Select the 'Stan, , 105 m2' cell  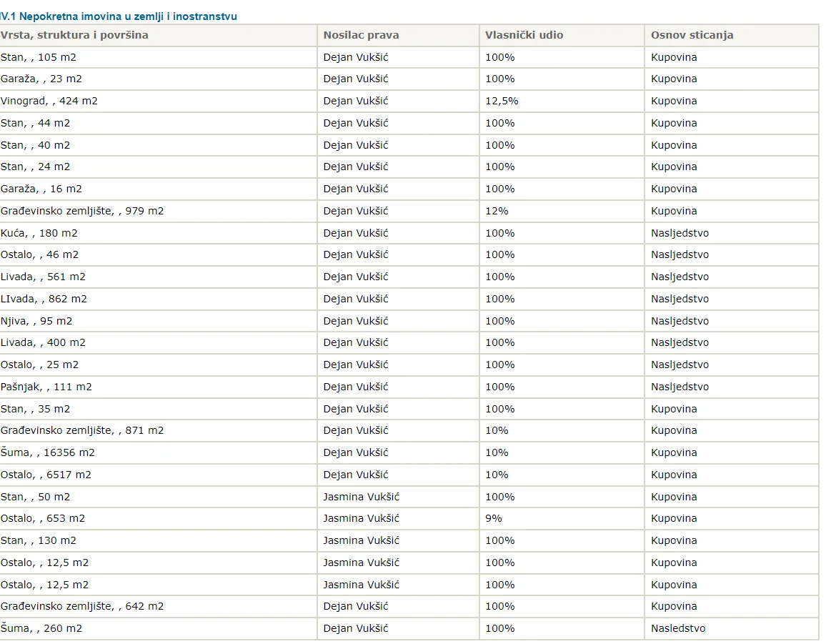point(158,57)
